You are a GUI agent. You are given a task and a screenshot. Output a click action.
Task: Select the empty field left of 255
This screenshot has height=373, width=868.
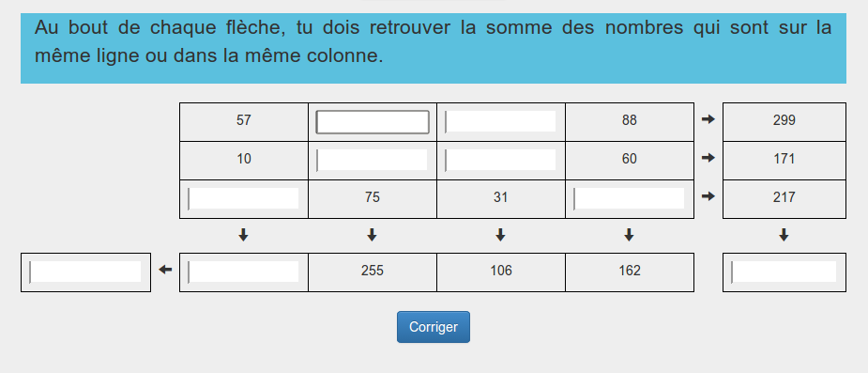point(244,272)
